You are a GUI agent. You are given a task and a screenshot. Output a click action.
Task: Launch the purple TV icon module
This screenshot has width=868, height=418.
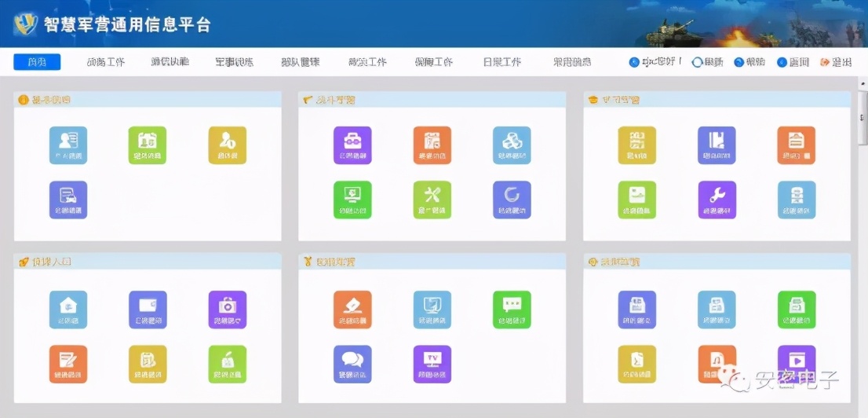pos(432,364)
